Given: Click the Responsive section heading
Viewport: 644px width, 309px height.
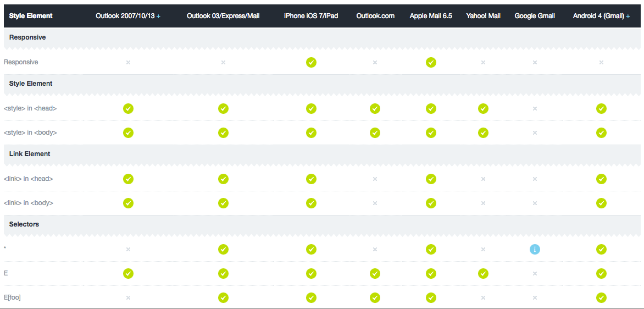Looking at the screenshot, I should point(27,37).
